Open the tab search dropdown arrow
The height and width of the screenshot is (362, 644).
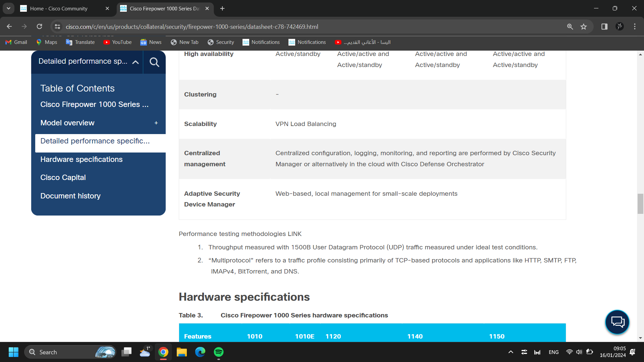[8, 8]
